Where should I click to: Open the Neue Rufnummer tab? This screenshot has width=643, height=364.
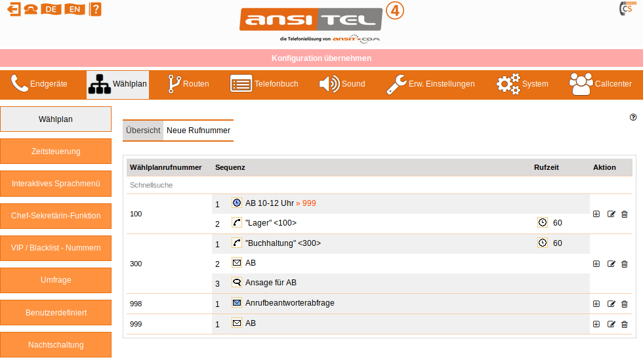[x=198, y=131]
